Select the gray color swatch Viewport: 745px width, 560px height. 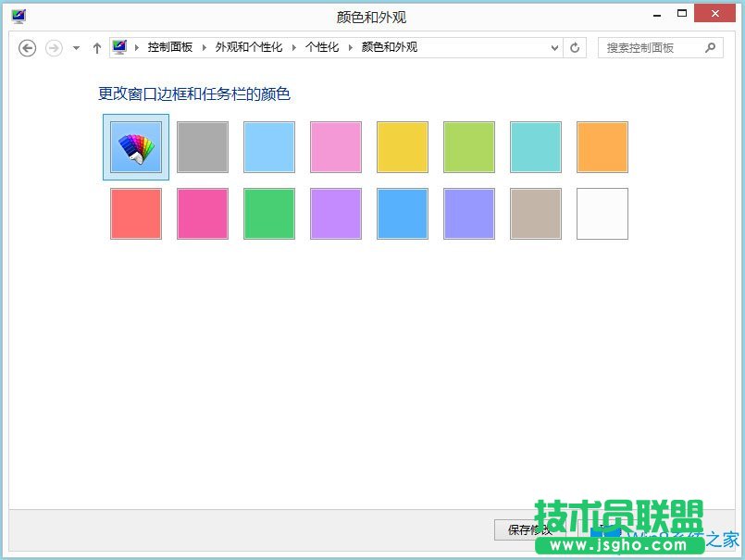tap(202, 146)
